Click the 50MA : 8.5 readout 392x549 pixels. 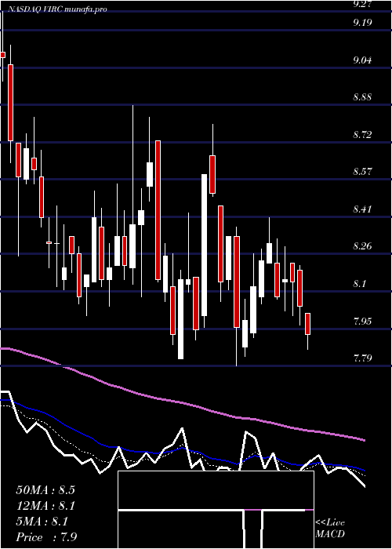(45, 490)
